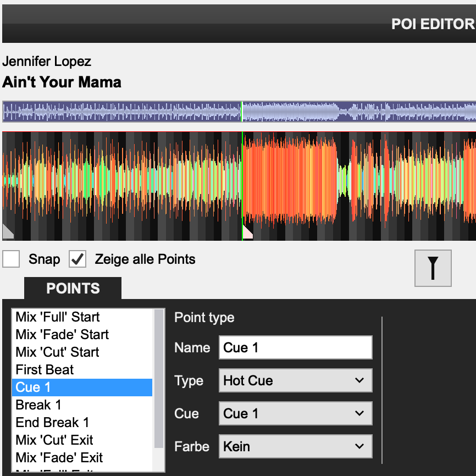Select Mix 'Fade' Start in the points list
This screenshot has height=476, width=476.
(82, 335)
